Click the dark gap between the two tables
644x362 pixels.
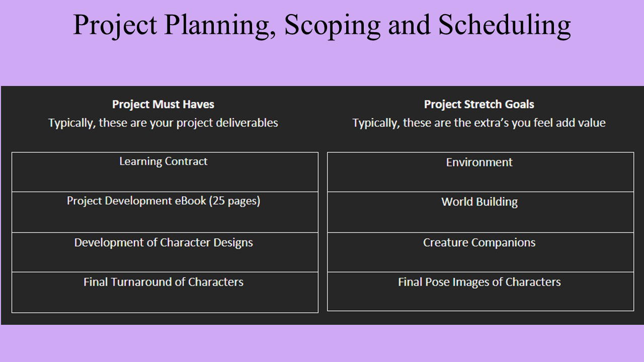pos(323,231)
